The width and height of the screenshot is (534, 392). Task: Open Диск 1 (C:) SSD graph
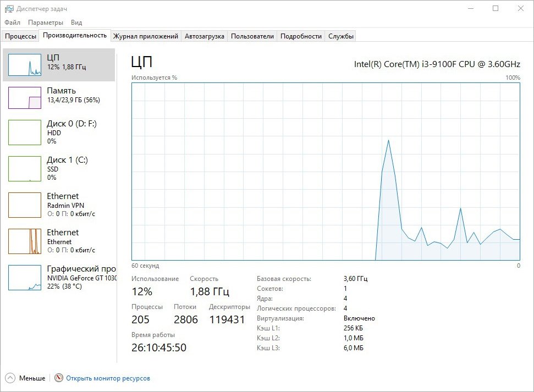point(25,168)
